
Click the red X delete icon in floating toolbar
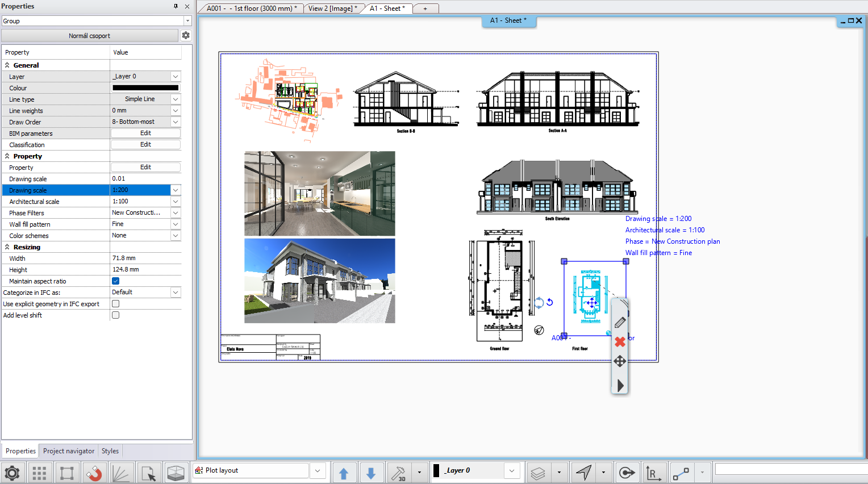620,341
